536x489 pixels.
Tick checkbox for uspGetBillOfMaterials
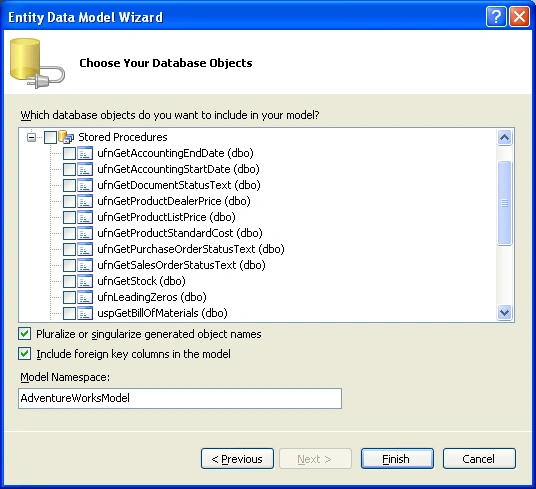pyautogui.click(x=69, y=313)
